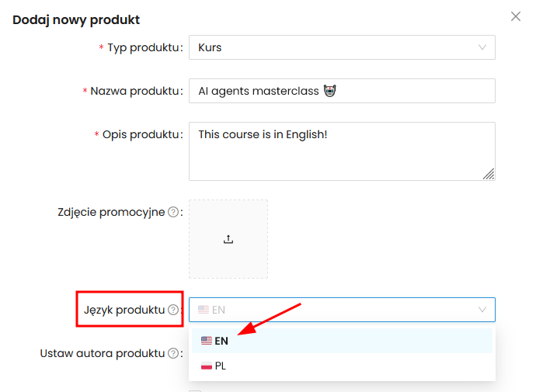Expand the Typ produktu chevron arrow

click(x=482, y=47)
